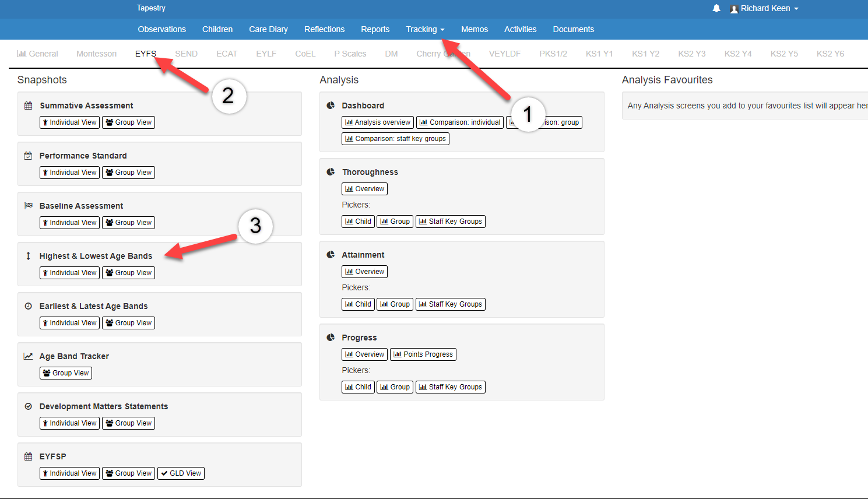Open Age Band Tracker Group View

pyautogui.click(x=66, y=373)
